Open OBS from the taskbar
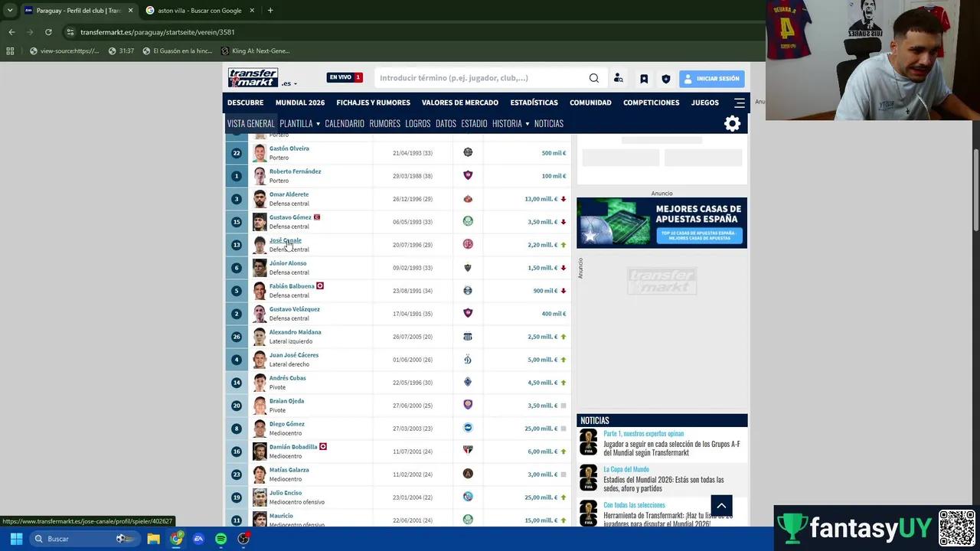Viewport: 980px width, 551px height. (243, 539)
